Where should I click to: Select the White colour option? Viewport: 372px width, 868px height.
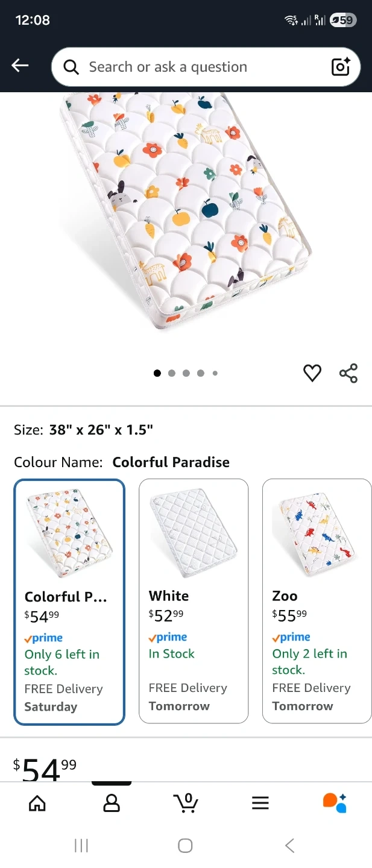(194, 600)
